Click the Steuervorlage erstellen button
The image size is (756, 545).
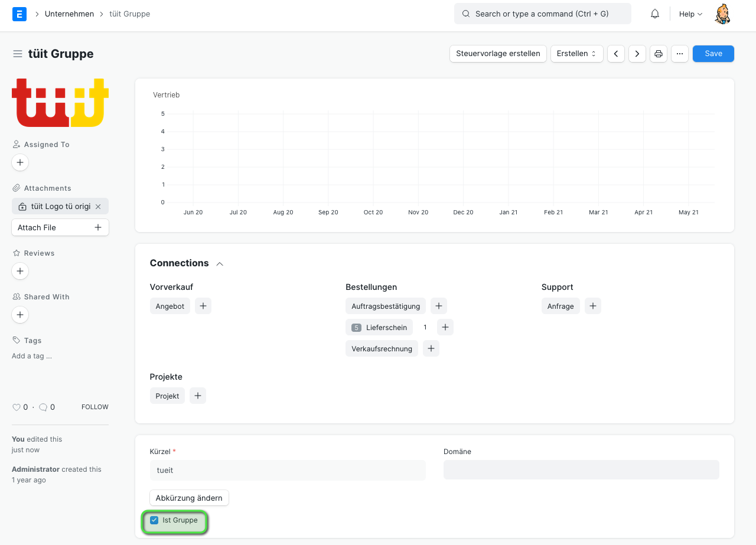click(x=498, y=54)
